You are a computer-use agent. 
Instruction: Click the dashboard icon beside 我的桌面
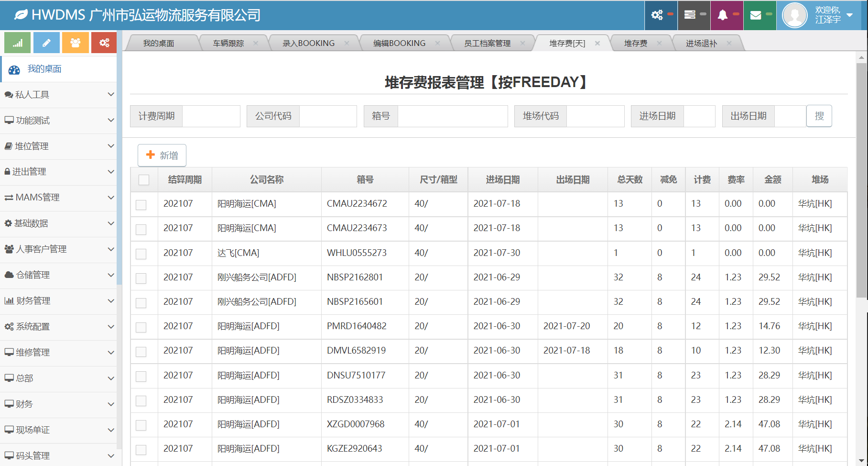(x=14, y=70)
